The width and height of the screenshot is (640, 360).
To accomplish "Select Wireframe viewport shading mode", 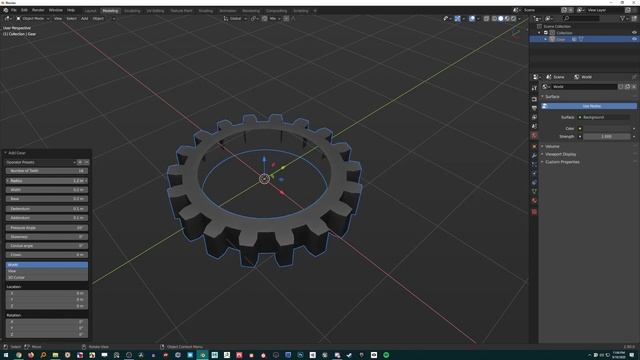I will tap(494, 18).
